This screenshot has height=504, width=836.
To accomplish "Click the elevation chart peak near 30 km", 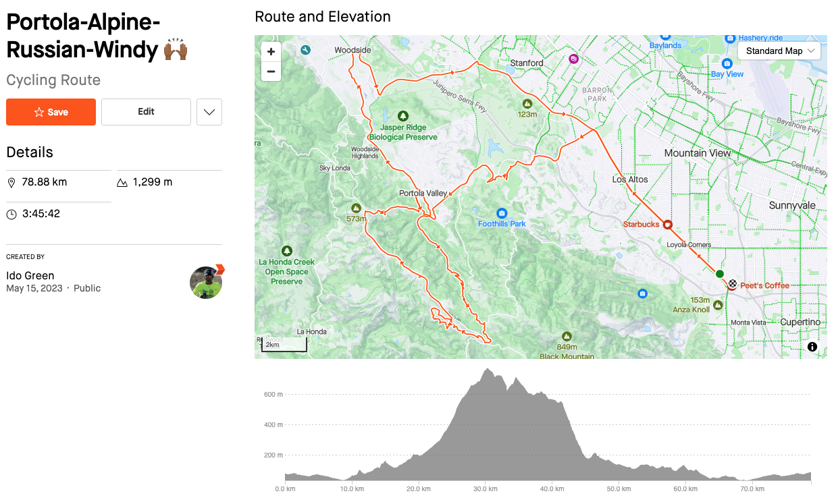I will click(486, 371).
